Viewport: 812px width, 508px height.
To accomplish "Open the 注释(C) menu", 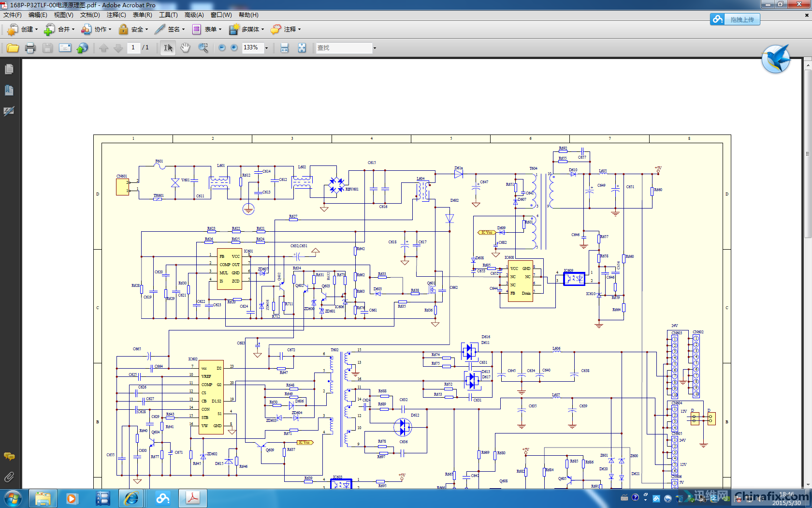I will coord(116,15).
